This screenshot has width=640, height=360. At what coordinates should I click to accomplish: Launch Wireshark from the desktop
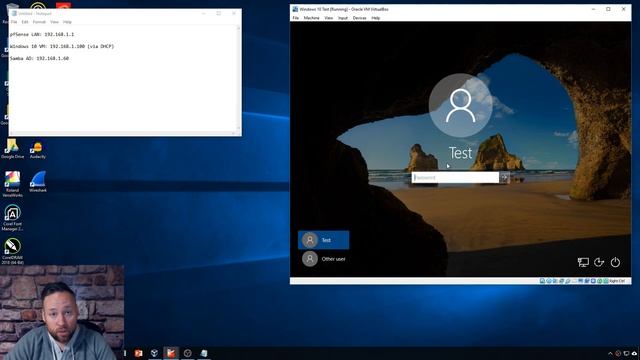(38, 182)
